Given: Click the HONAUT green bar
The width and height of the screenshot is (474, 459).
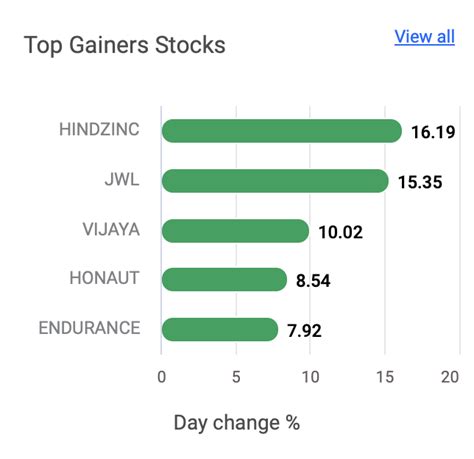Looking at the screenshot, I should [224, 279].
